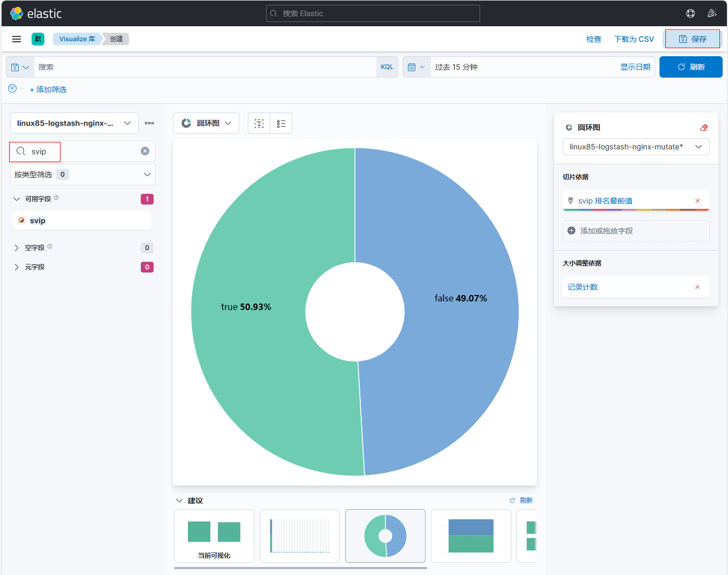Click the 保存 button
The image size is (728, 575).
point(692,39)
